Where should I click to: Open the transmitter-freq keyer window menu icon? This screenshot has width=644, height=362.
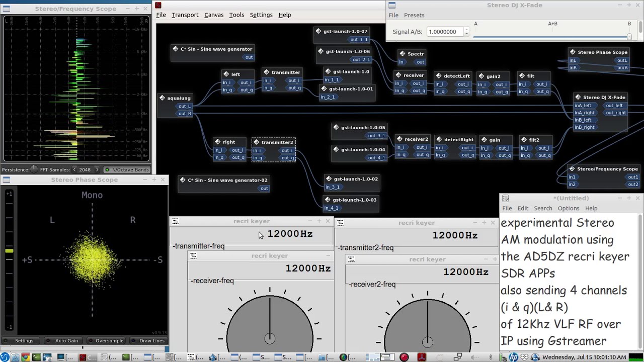(x=175, y=221)
